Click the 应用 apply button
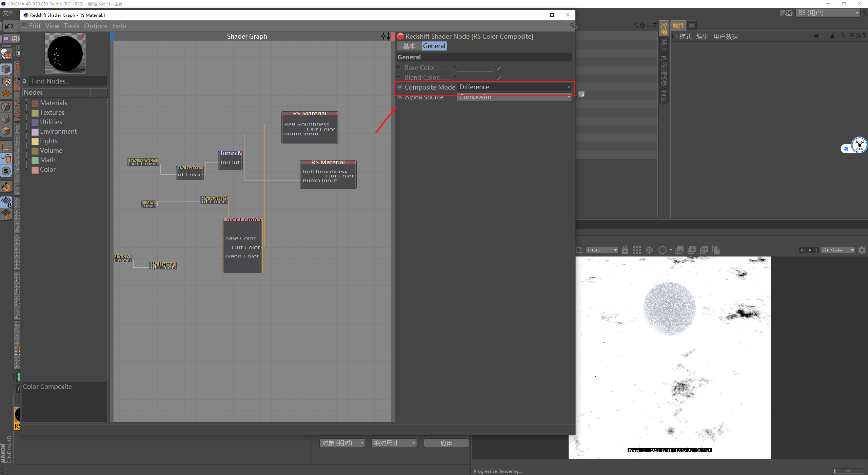The width and height of the screenshot is (868, 475). click(x=446, y=443)
